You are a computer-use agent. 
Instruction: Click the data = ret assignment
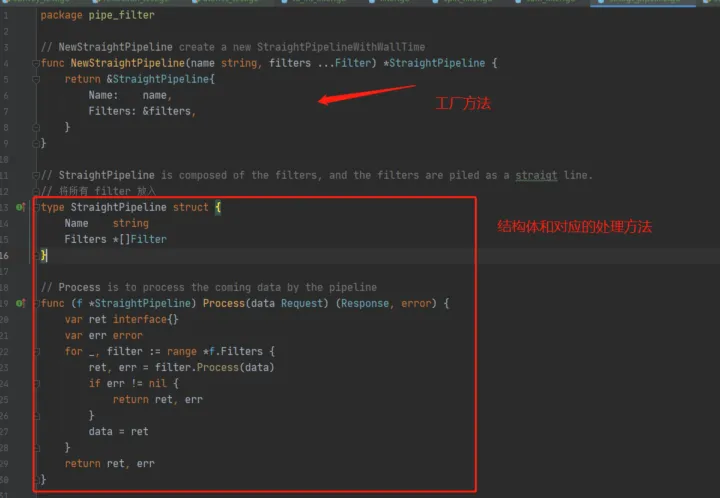[118, 431]
